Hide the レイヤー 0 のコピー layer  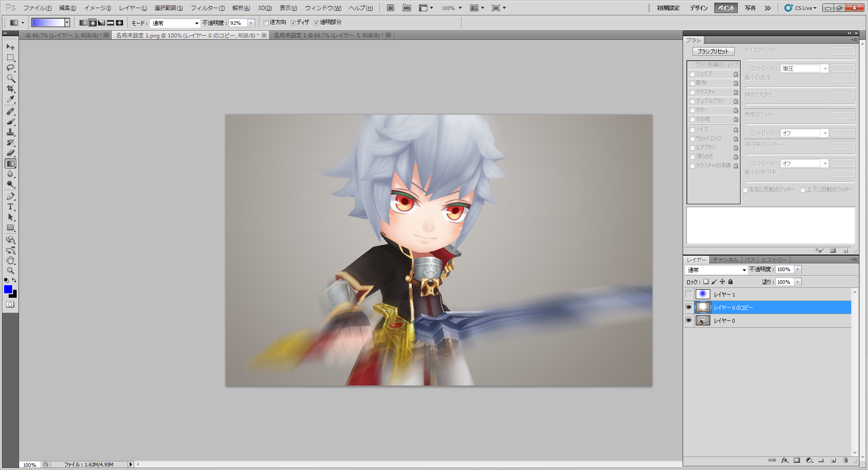pos(689,307)
